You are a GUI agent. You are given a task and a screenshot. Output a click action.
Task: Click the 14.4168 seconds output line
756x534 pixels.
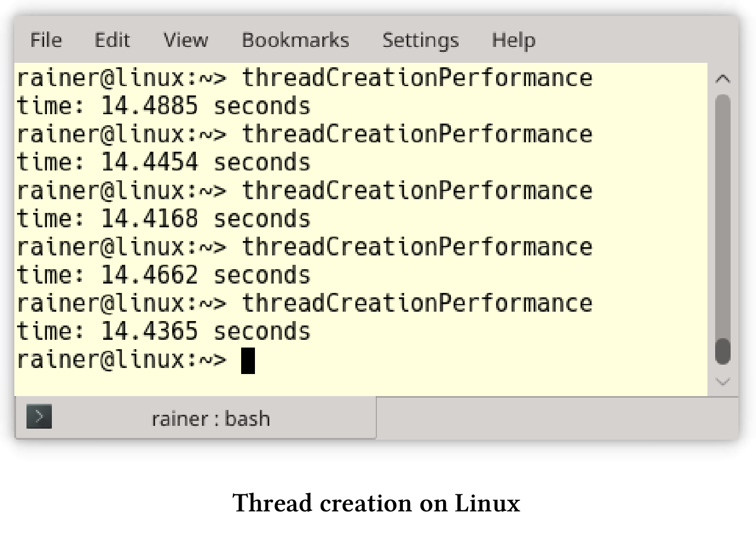coord(164,219)
